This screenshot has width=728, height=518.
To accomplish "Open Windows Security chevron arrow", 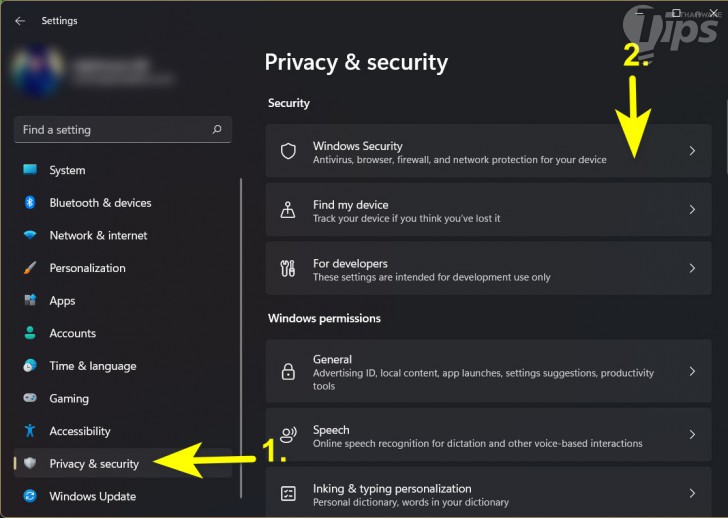I will (692, 151).
